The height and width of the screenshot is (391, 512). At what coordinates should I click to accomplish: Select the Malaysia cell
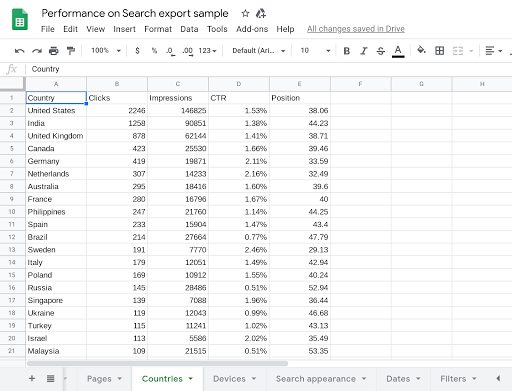tap(56, 351)
